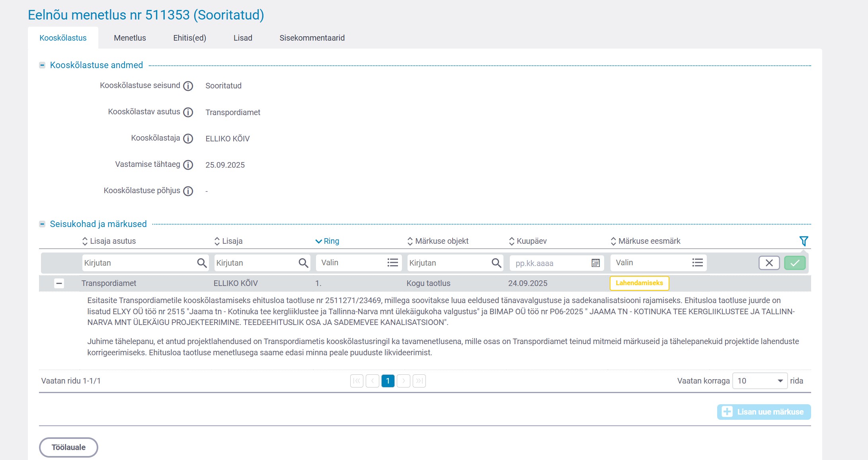Screen dimensions: 868x460
Task: Switch to the Menetlus tab
Action: [x=130, y=38]
